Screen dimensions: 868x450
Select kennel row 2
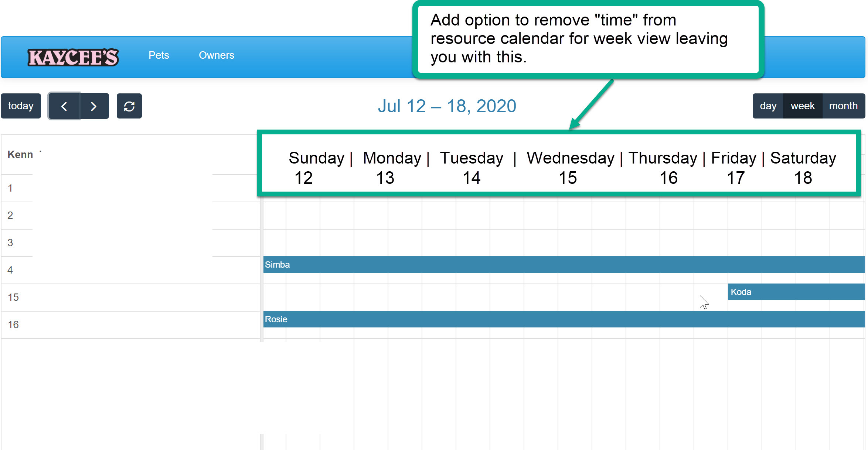coord(10,216)
